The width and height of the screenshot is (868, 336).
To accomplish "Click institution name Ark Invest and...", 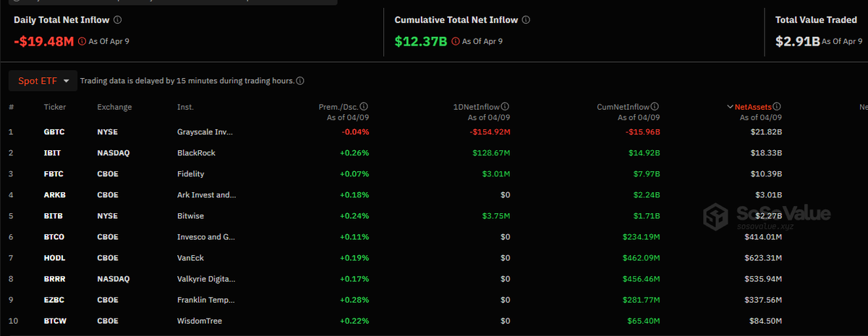I will coord(207,195).
